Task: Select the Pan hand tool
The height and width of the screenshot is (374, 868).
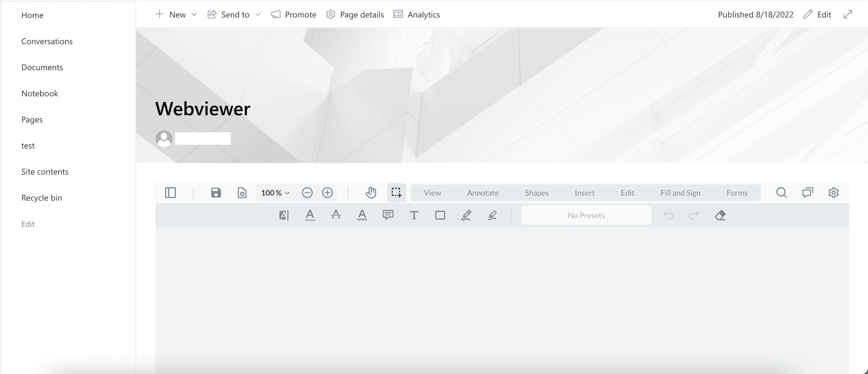Action: pos(371,193)
